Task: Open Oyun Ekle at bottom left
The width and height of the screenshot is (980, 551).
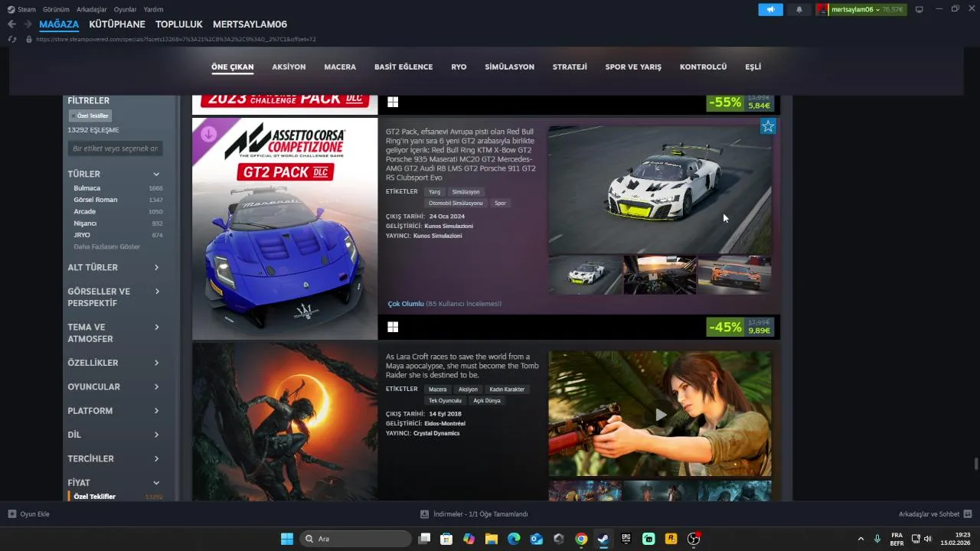Action: coord(29,514)
